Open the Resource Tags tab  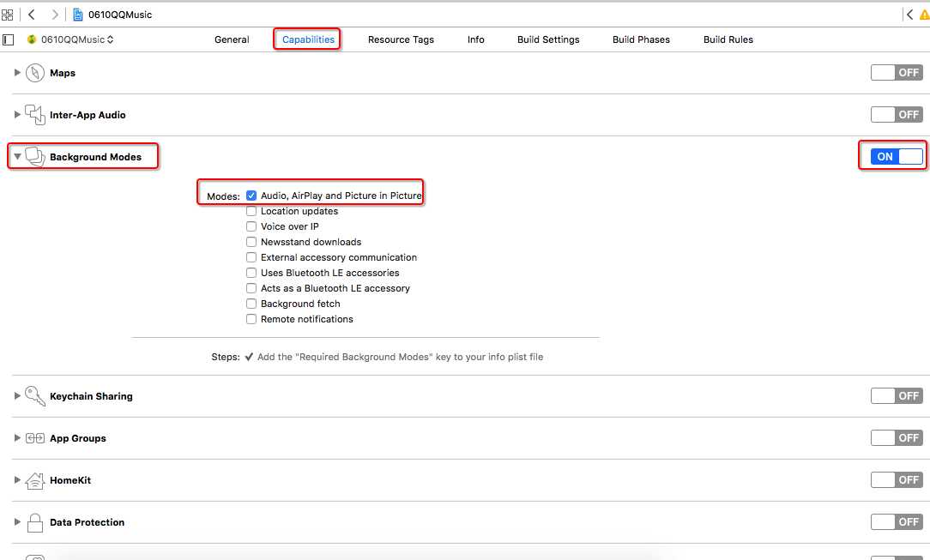[401, 39]
